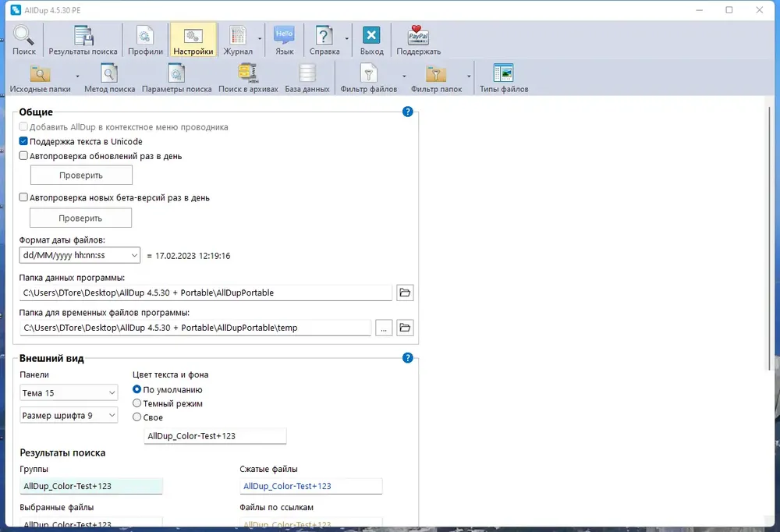Click the Цвет текста и фона label

170,374
